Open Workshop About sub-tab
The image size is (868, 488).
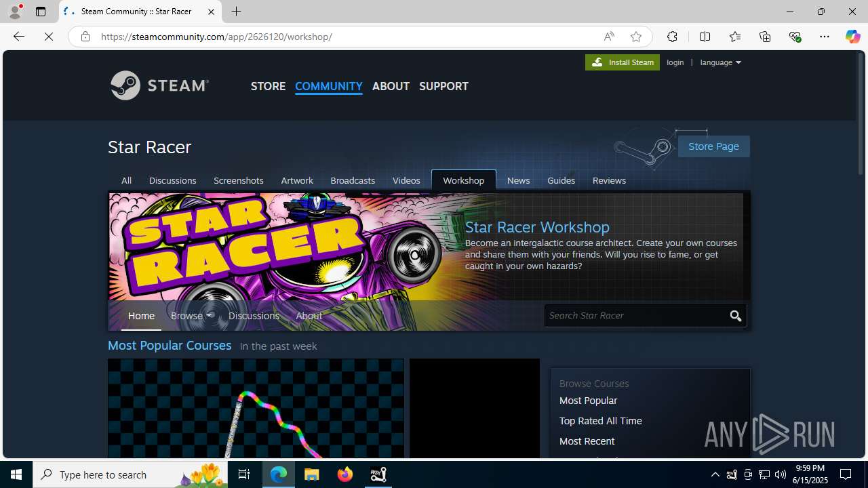pyautogui.click(x=309, y=316)
